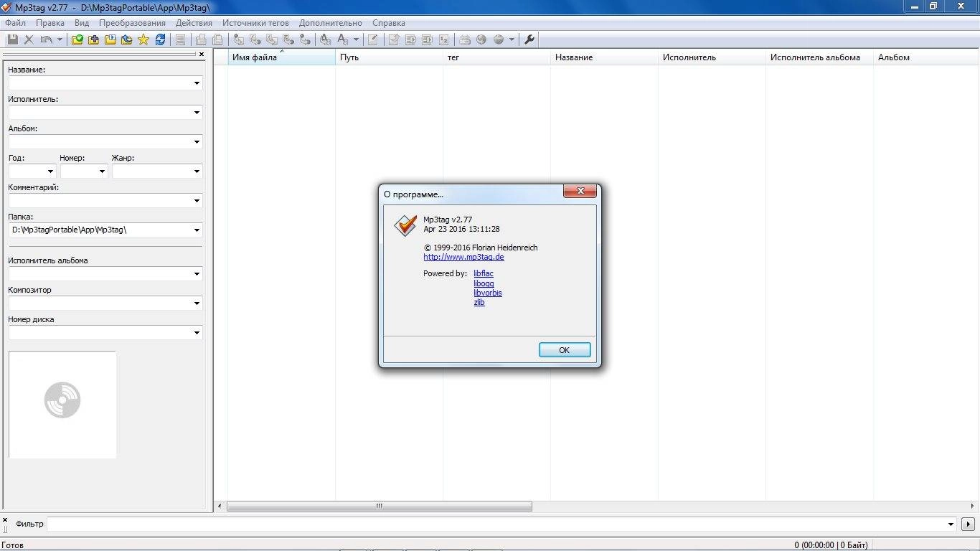The height and width of the screenshot is (551, 980).
Task: Open the http://www.mp3tag.de link
Action: 463,257
